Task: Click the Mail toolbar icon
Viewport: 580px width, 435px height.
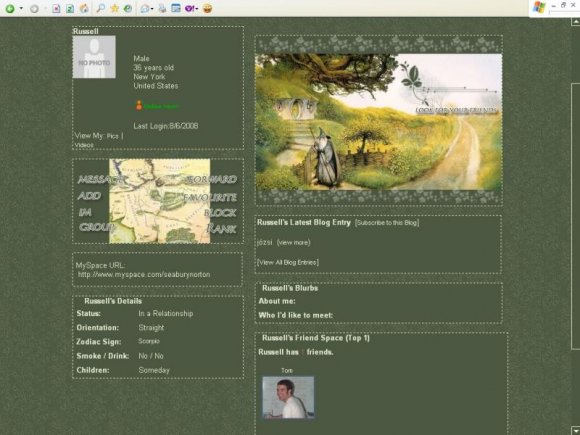Action: [145, 9]
